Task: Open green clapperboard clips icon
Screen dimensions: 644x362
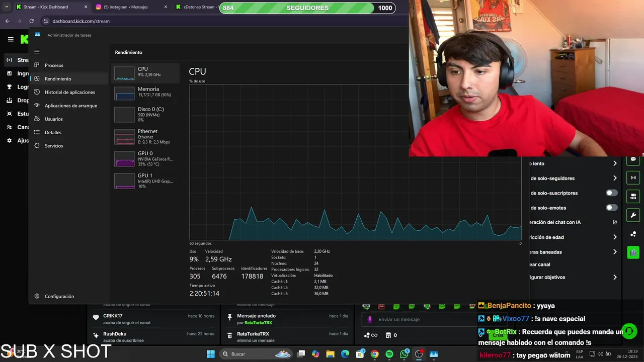Action: coord(633,252)
